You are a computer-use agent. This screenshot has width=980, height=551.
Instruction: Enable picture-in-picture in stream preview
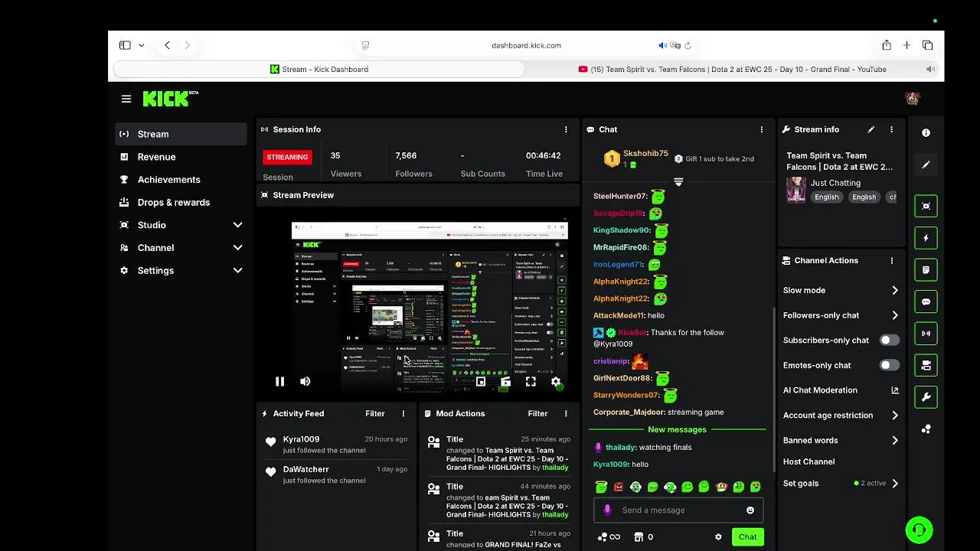pyautogui.click(x=481, y=381)
